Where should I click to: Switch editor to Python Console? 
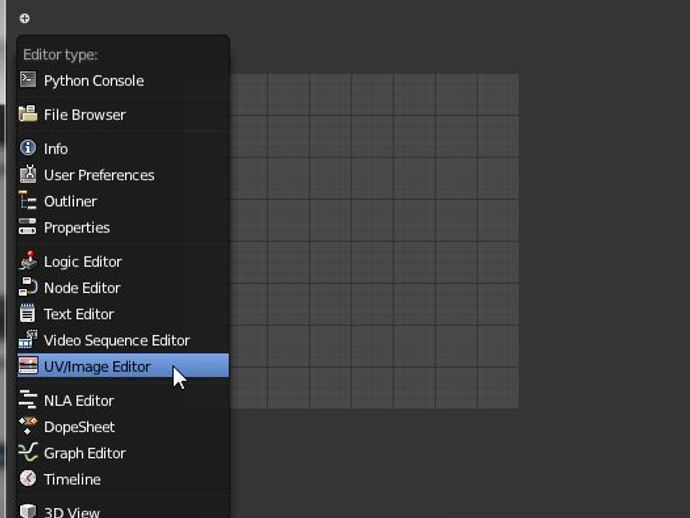click(123, 81)
